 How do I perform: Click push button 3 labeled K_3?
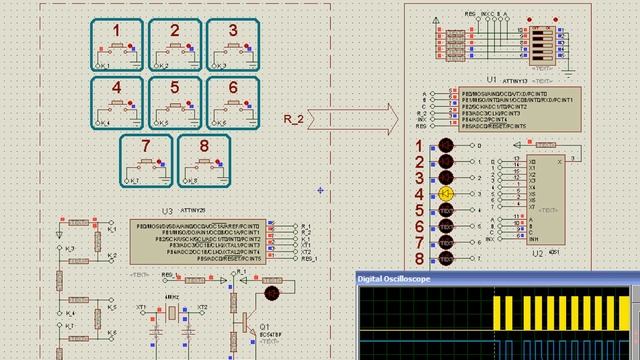[233, 45]
